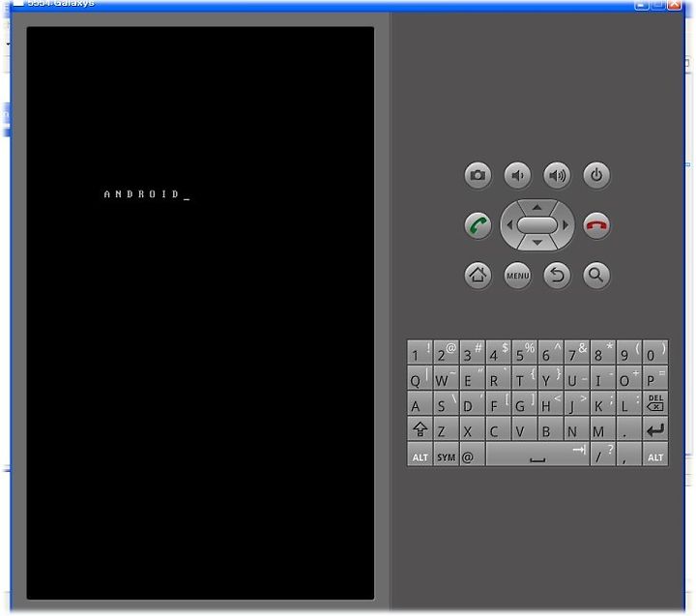Tap the W key
This screenshot has height=616, width=696.
[446, 377]
